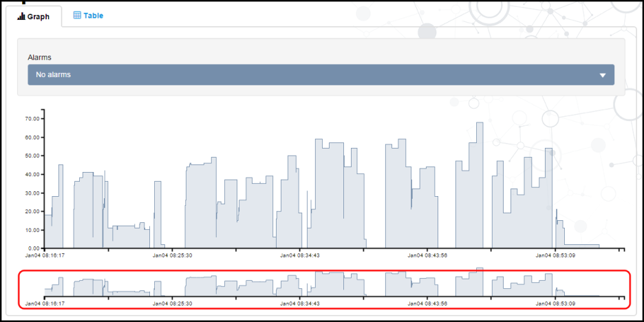Viewport: 644px width, 322px height.
Task: Click the 40.00 y-axis label
Action: (x=32, y=175)
